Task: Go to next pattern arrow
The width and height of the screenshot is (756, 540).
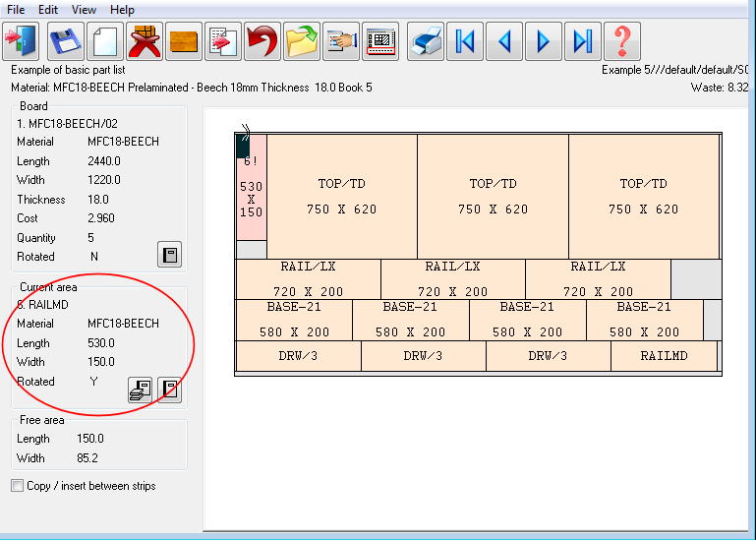Action: tap(544, 41)
